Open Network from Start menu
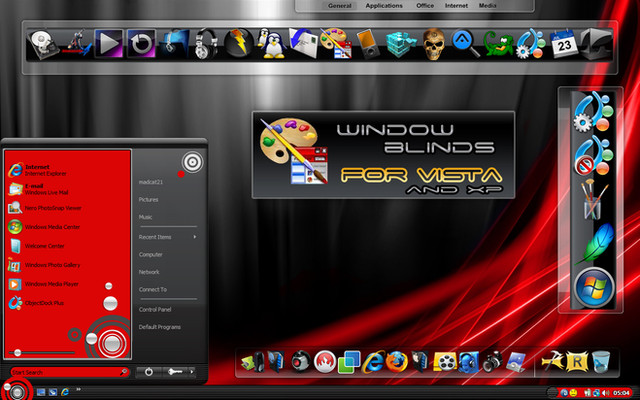 [149, 272]
